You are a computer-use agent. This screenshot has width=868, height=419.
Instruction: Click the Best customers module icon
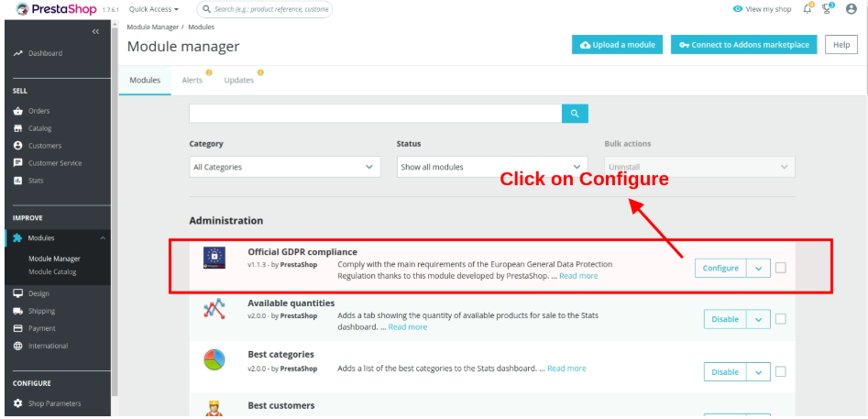(214, 409)
